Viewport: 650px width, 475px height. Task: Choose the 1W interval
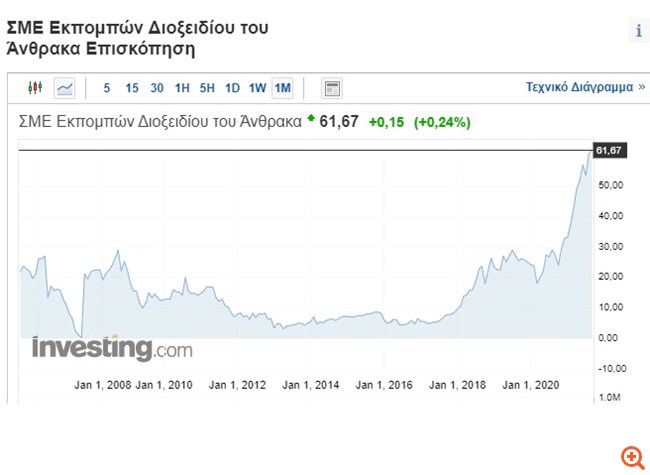[257, 88]
